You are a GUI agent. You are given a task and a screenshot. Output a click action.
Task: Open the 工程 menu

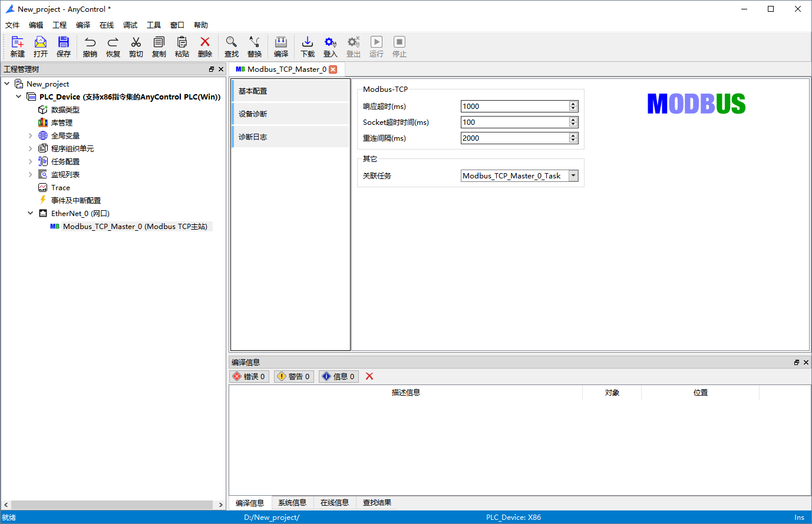click(60, 25)
